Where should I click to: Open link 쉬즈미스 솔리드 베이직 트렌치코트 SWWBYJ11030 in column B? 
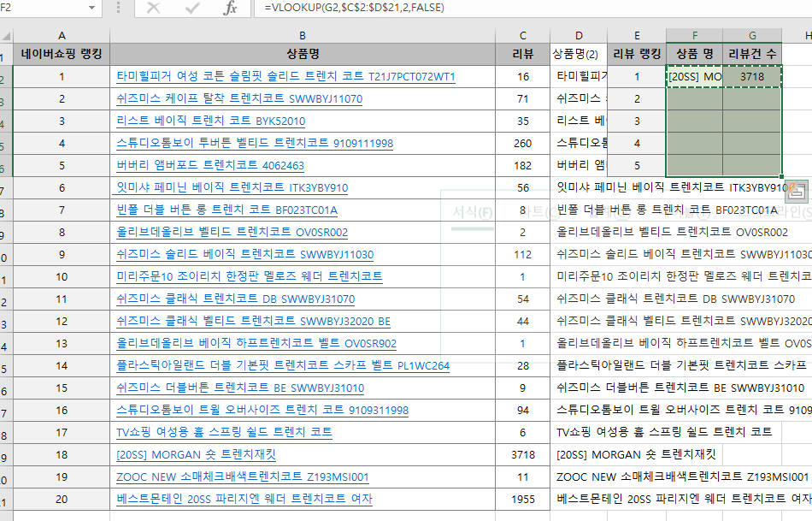coord(245,255)
